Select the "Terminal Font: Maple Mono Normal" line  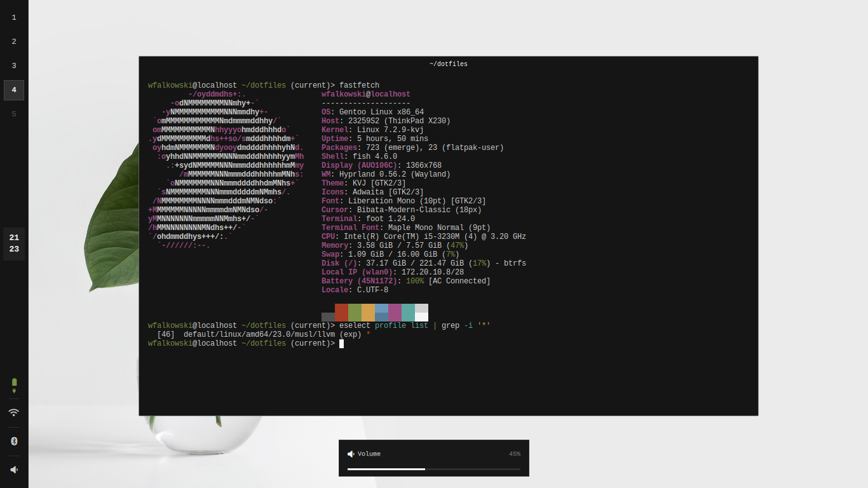pyautogui.click(x=406, y=227)
